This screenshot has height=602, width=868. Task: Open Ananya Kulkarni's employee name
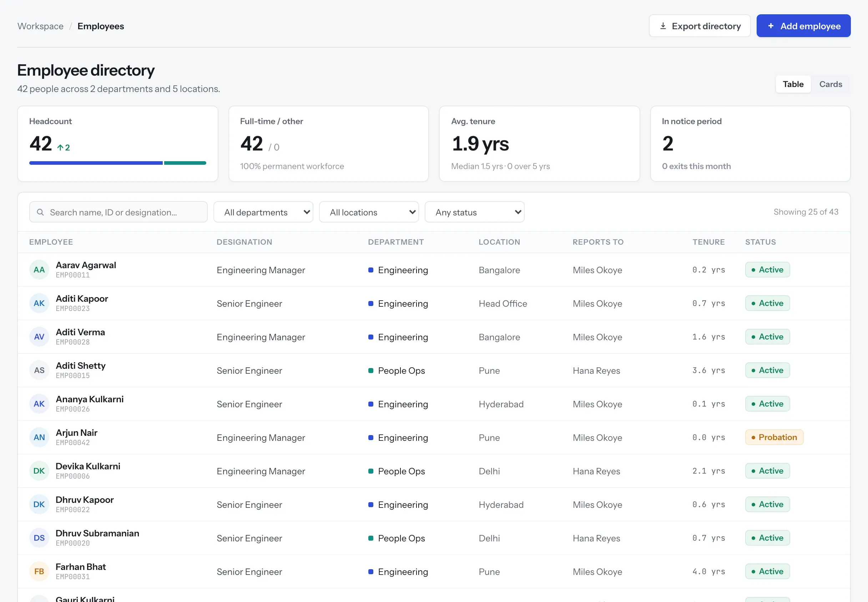(x=90, y=399)
